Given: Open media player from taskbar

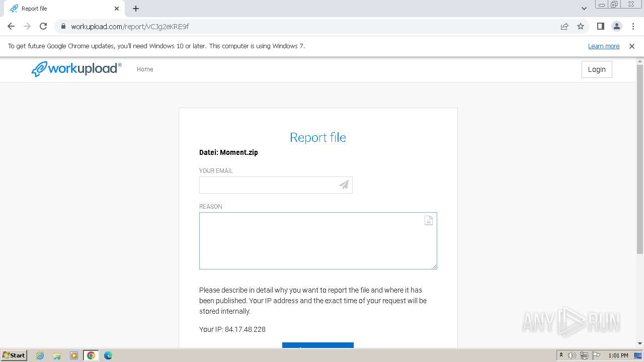Looking at the screenshot, I should point(74,355).
